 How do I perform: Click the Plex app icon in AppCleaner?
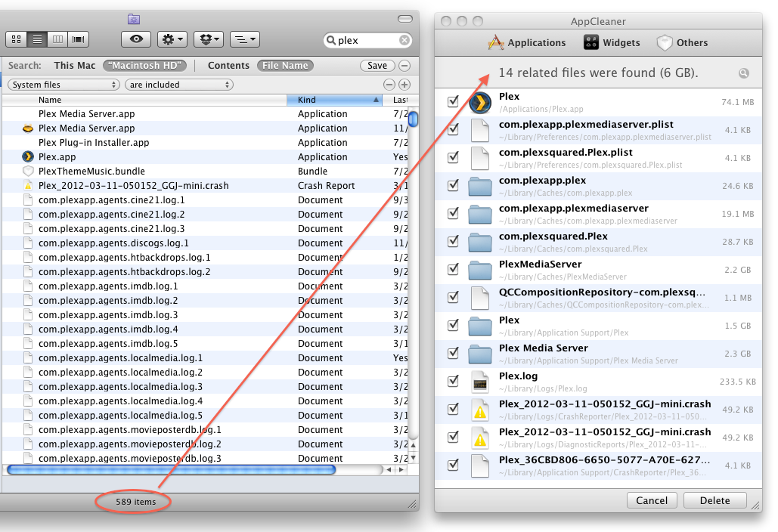(x=480, y=103)
